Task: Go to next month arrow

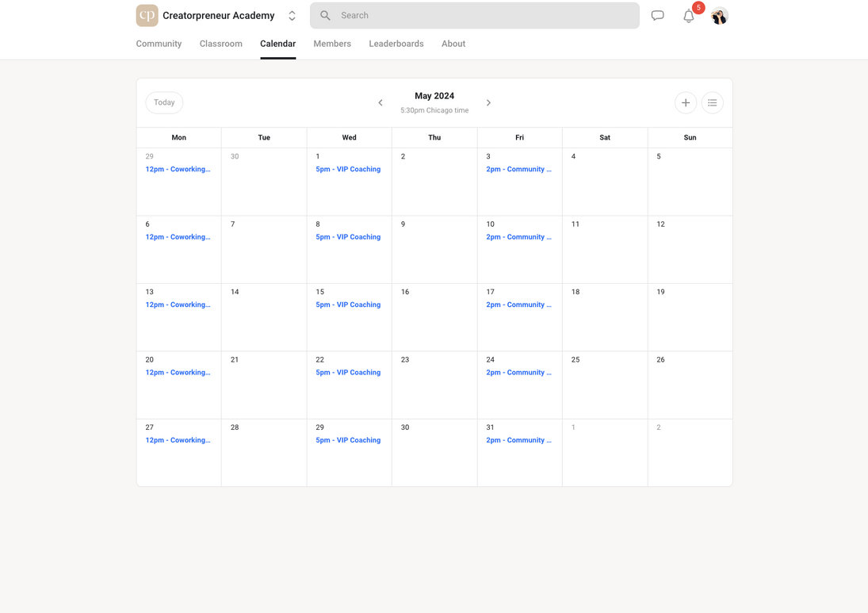Action: click(x=488, y=103)
